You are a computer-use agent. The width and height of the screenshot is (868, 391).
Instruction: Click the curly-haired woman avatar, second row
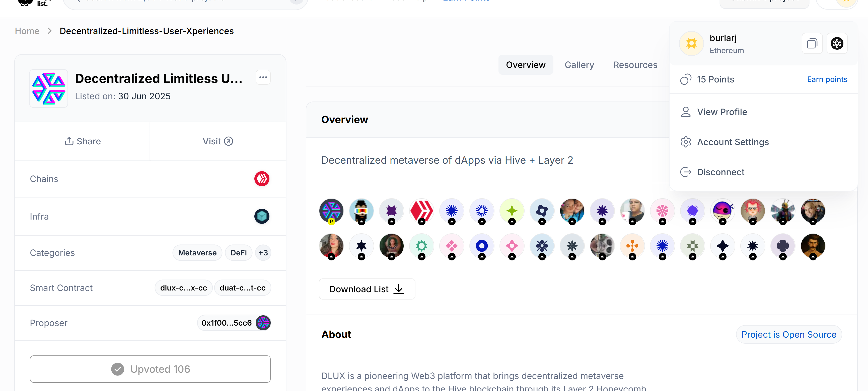point(331,246)
